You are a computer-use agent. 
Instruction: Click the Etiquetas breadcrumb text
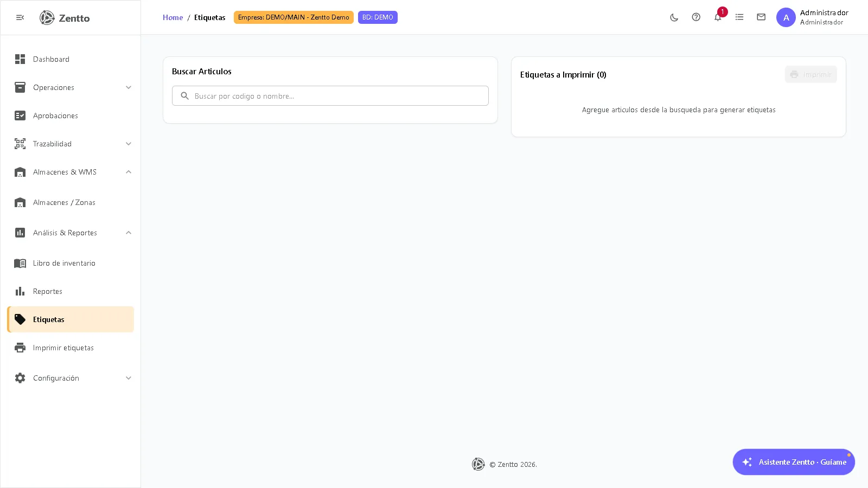(210, 17)
